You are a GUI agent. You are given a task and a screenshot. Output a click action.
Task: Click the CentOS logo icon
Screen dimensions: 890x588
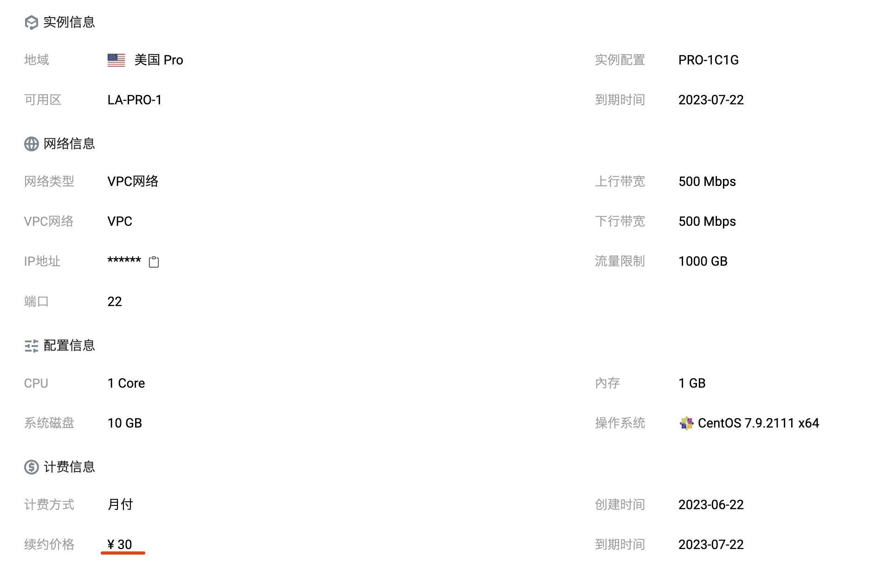(x=686, y=423)
